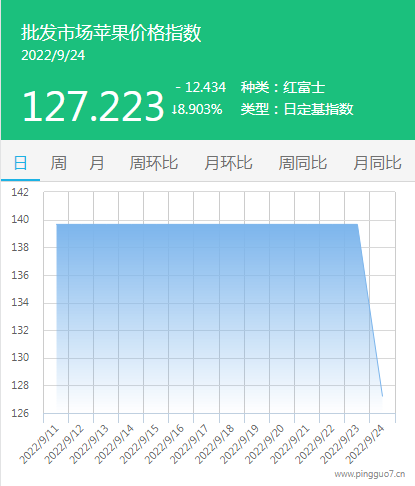Select the 日 daily tab

[x=20, y=163]
